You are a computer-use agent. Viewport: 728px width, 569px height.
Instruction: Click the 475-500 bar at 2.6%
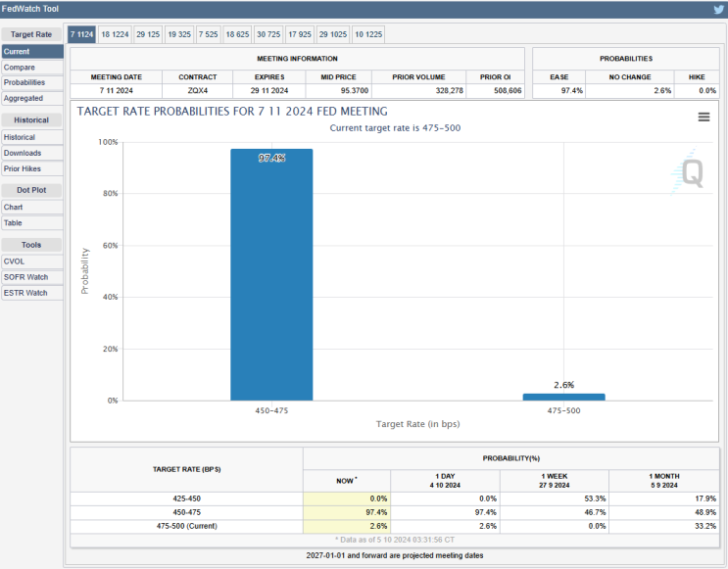point(563,397)
